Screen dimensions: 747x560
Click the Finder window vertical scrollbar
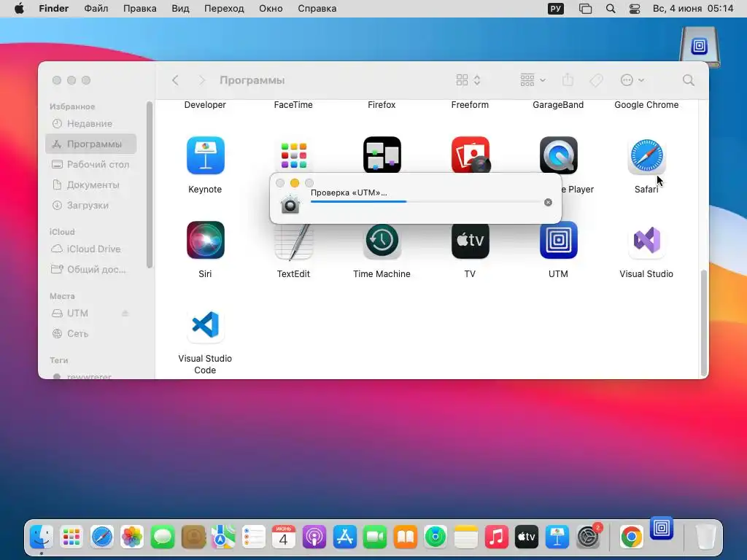click(x=704, y=323)
